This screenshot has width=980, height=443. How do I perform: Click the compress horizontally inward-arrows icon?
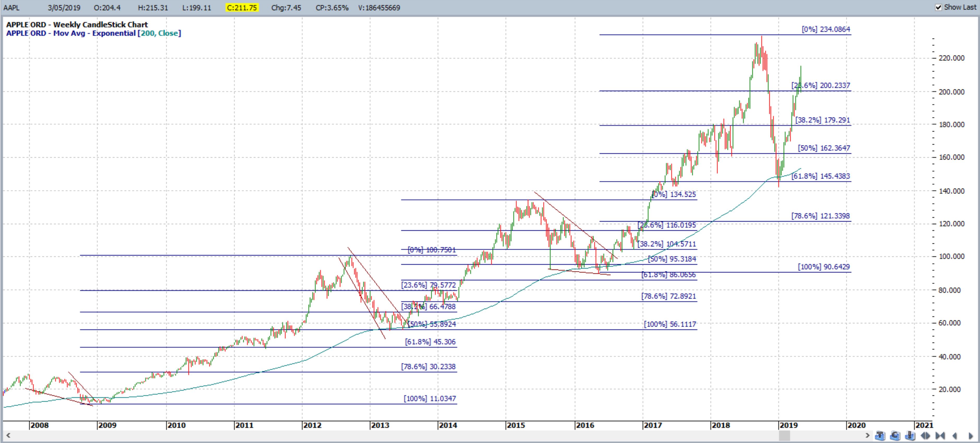tap(940, 436)
